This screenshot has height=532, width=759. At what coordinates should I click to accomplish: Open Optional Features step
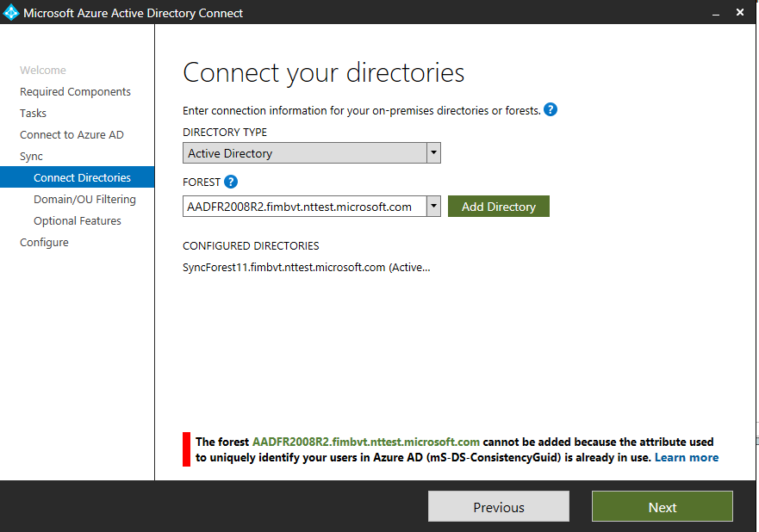click(78, 220)
